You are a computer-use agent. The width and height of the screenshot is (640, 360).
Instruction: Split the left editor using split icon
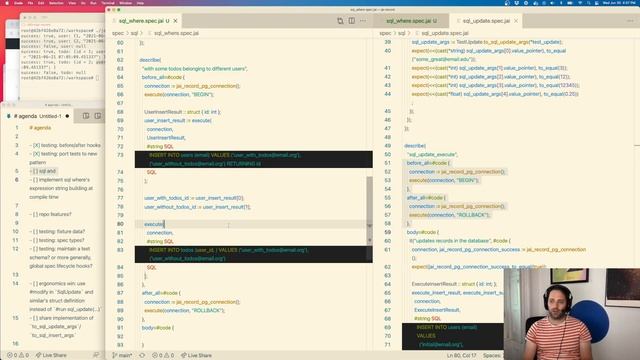pyautogui.click(x=351, y=20)
